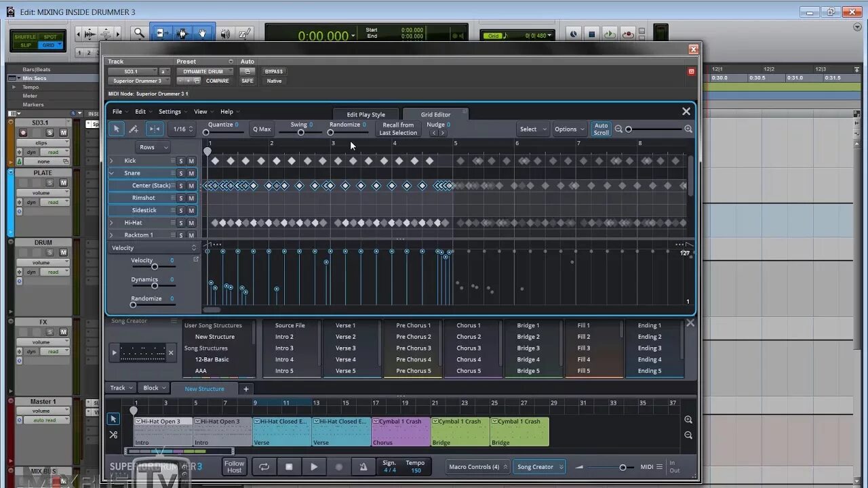This screenshot has width=868, height=488.
Task: Close the Grid Editor with the X
Action: (686, 111)
